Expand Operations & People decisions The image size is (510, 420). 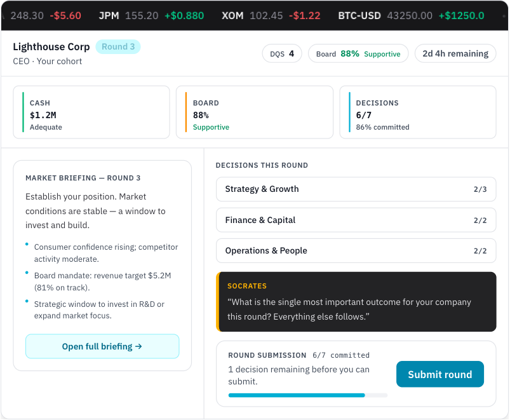pos(356,251)
